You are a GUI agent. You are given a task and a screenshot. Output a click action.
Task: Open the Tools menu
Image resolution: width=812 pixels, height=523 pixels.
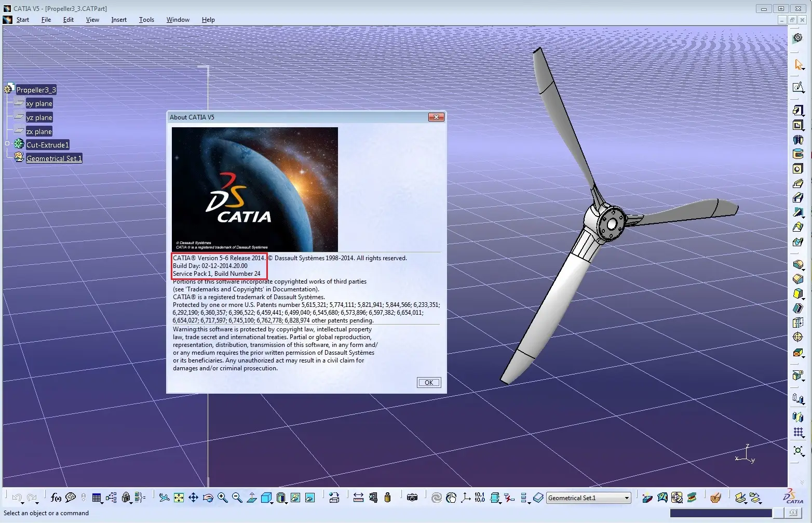(146, 20)
